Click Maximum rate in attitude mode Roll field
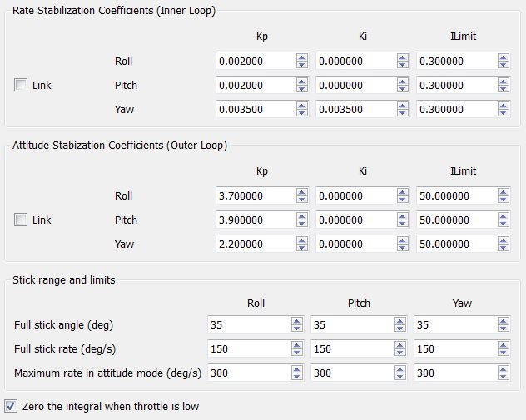Screen dimensions: 526x420 coord(250,373)
